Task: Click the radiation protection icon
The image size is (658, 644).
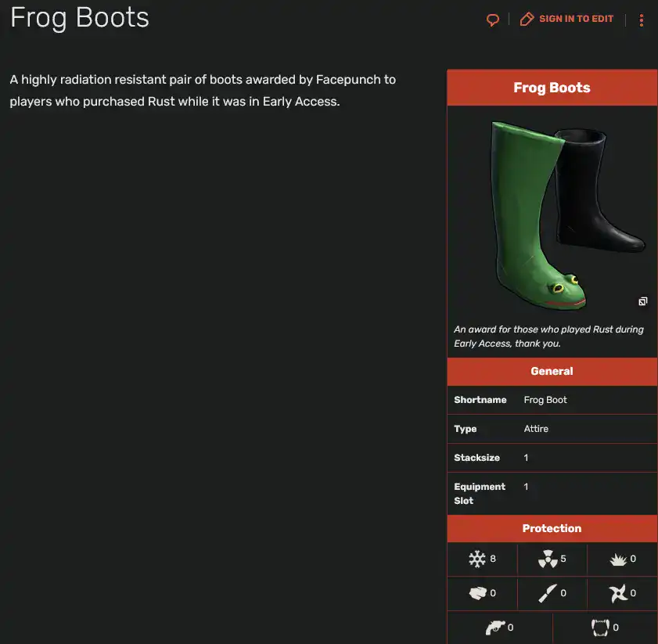Action: pos(548,559)
